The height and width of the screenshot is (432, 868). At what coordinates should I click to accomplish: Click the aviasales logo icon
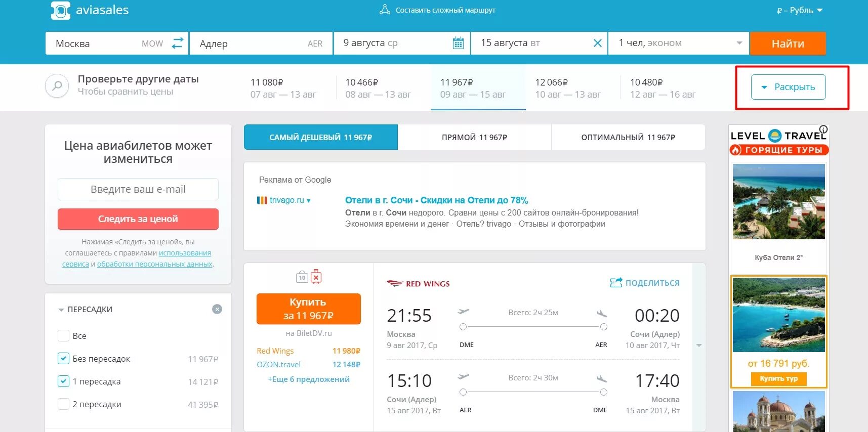click(x=61, y=10)
